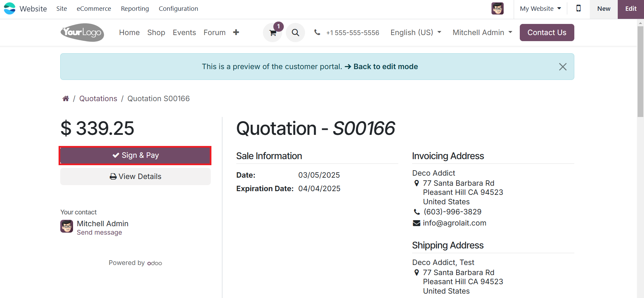This screenshot has height=298, width=644.
Task: Expand the Mitchell Admin user menu
Action: point(482,32)
